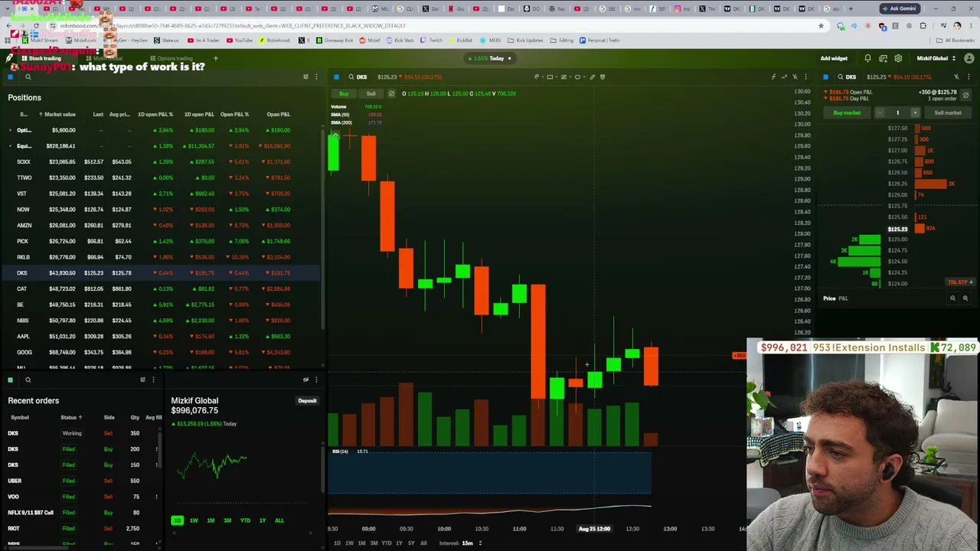Image resolution: width=980 pixels, height=551 pixels.
Task: Select the 1M range on account chart
Action: 211,520
